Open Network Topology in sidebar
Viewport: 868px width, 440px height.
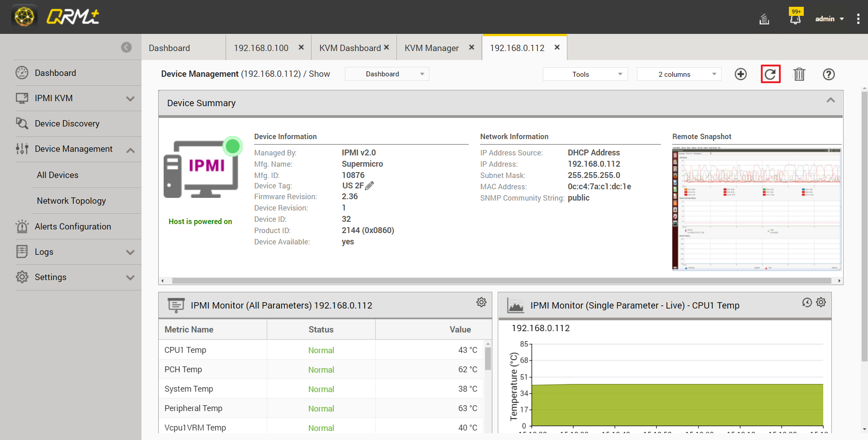tap(71, 201)
